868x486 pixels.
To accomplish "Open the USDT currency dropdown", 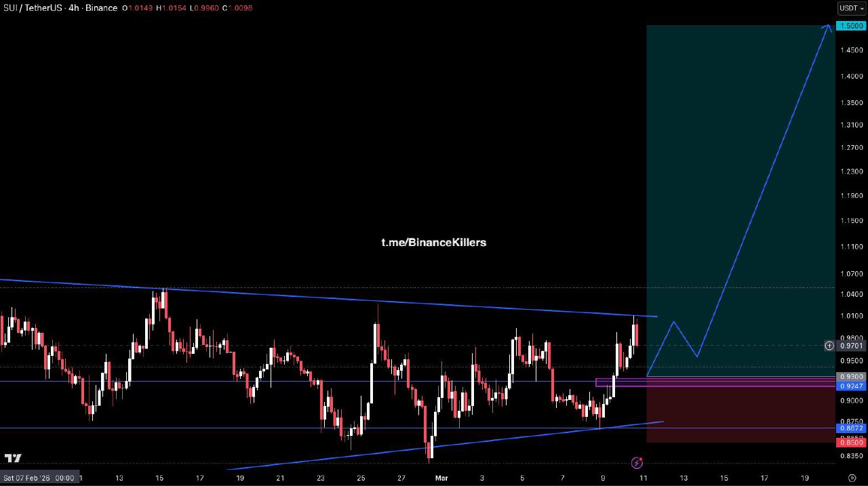I will tap(852, 8).
